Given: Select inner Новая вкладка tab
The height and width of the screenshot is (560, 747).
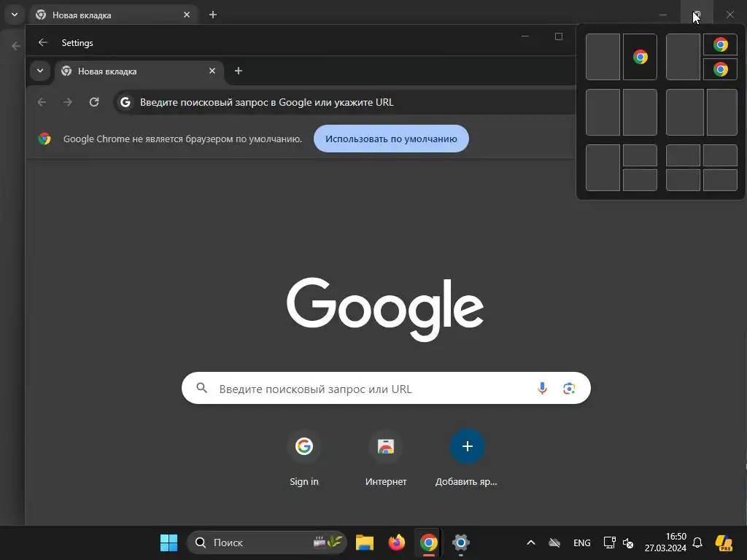Looking at the screenshot, I should click(139, 71).
